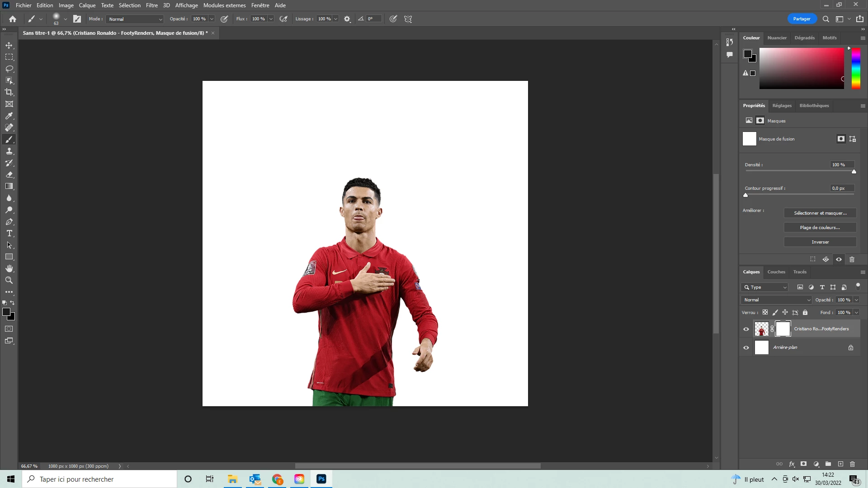868x488 pixels.
Task: Click the Inverser button
Action: tap(820, 242)
